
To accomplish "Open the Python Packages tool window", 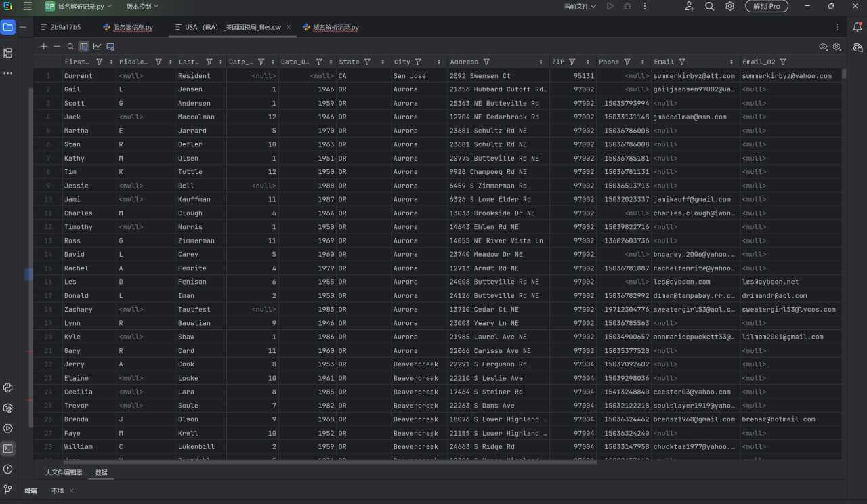I will point(8,408).
